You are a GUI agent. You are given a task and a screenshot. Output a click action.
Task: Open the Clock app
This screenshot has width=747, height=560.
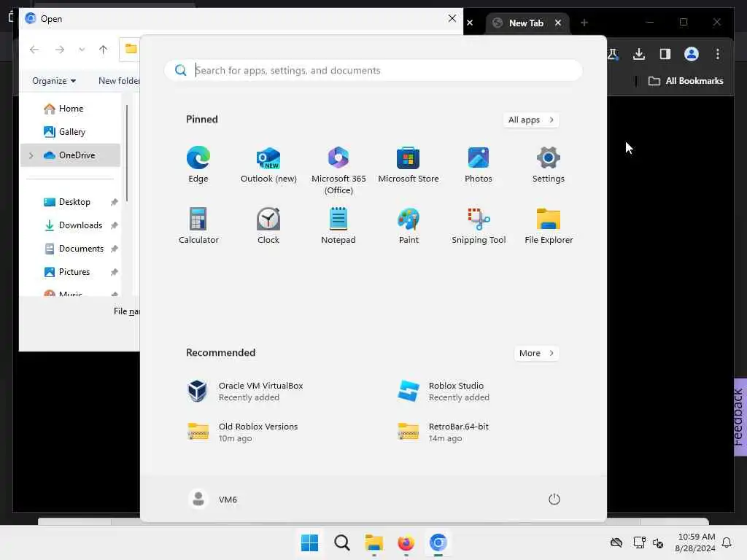[268, 226]
